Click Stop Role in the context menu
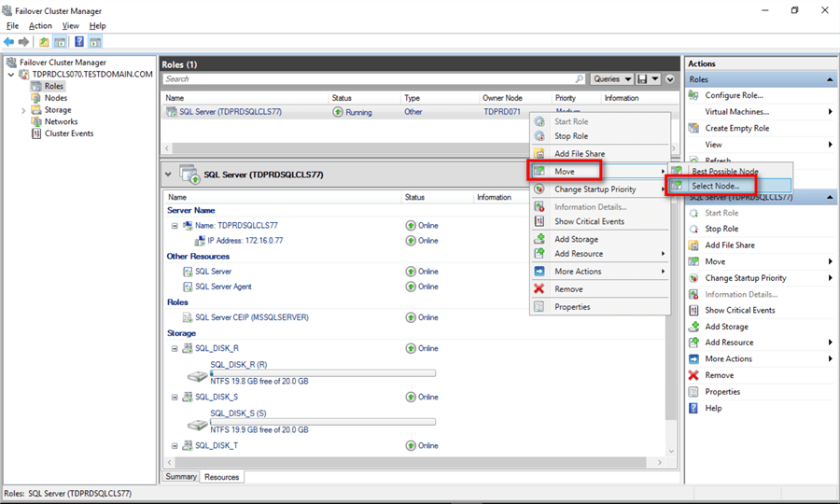Image resolution: width=840 pixels, height=504 pixels. (570, 136)
